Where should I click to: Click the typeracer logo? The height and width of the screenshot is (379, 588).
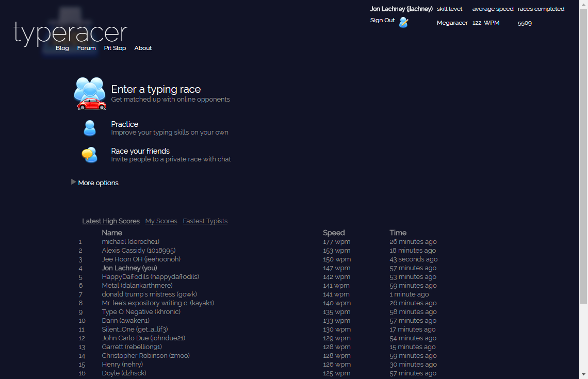coord(71,34)
